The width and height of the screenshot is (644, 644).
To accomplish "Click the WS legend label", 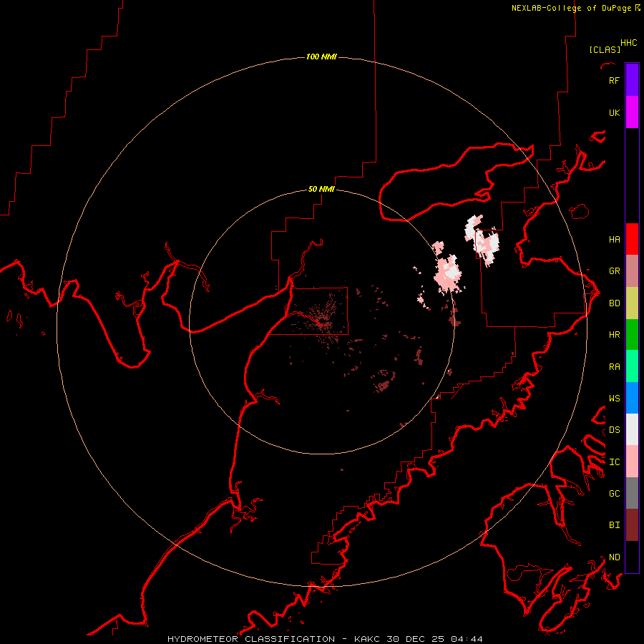I will point(614,399).
